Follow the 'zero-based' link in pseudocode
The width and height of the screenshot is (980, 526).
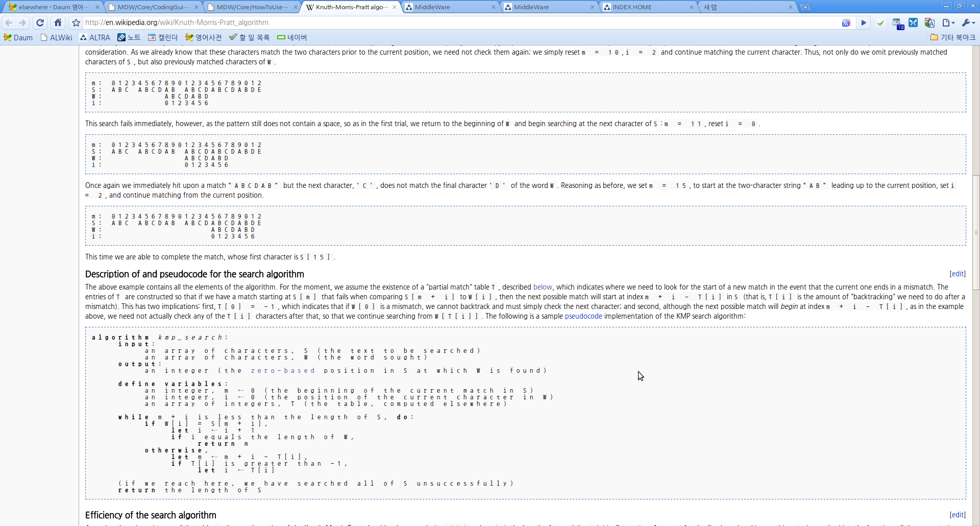point(283,371)
